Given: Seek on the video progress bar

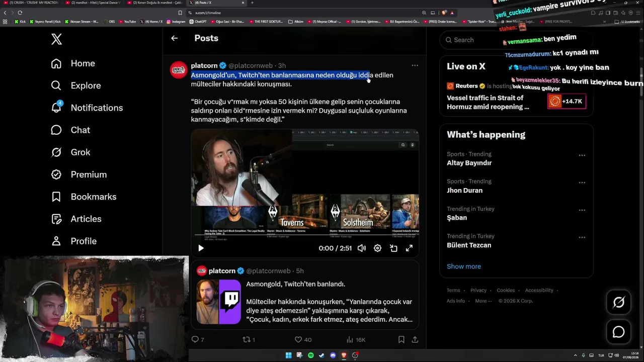Looking at the screenshot, I should point(305,235).
